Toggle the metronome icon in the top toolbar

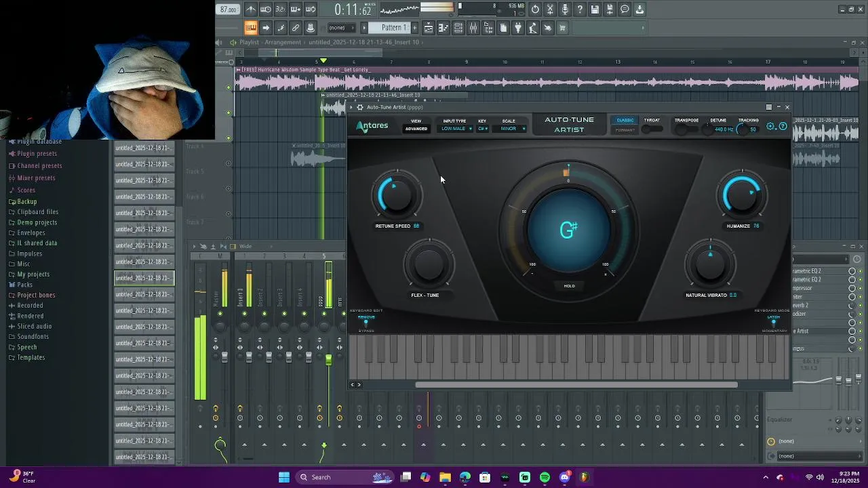[251, 9]
